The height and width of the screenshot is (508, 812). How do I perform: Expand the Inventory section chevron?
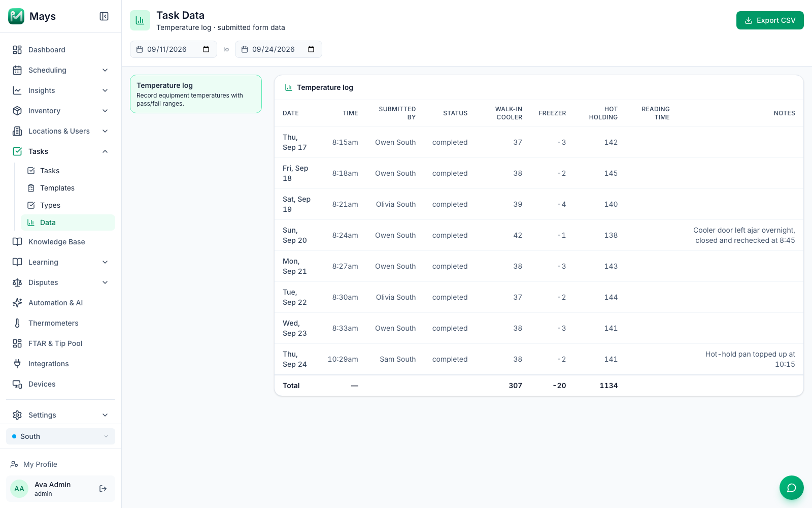click(105, 111)
